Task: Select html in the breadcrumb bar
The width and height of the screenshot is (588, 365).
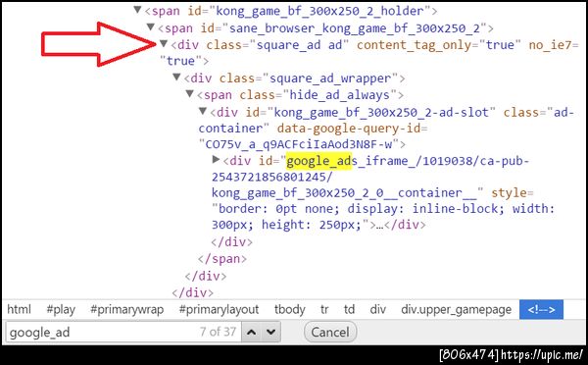Action: [x=20, y=309]
